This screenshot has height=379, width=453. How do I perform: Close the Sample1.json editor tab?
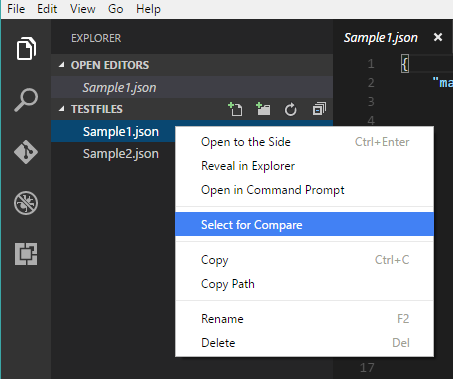click(x=438, y=37)
